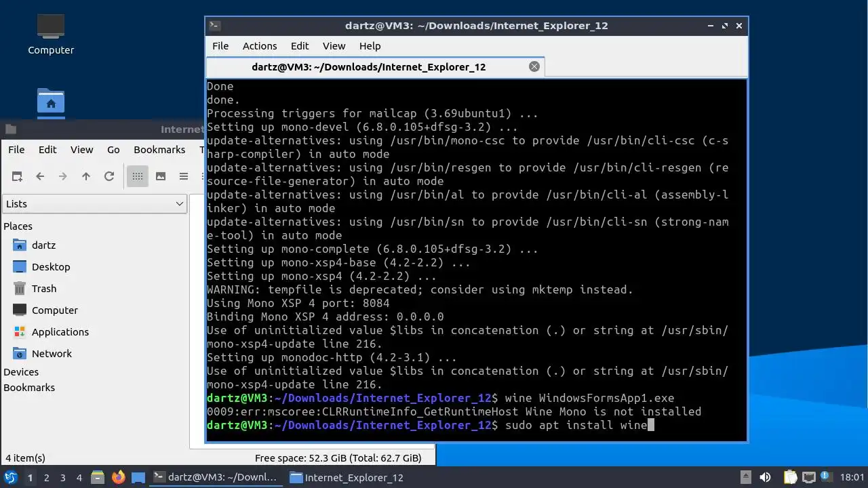Go forward in file manager toolbar
This screenshot has height=488, width=868.
[x=63, y=176]
